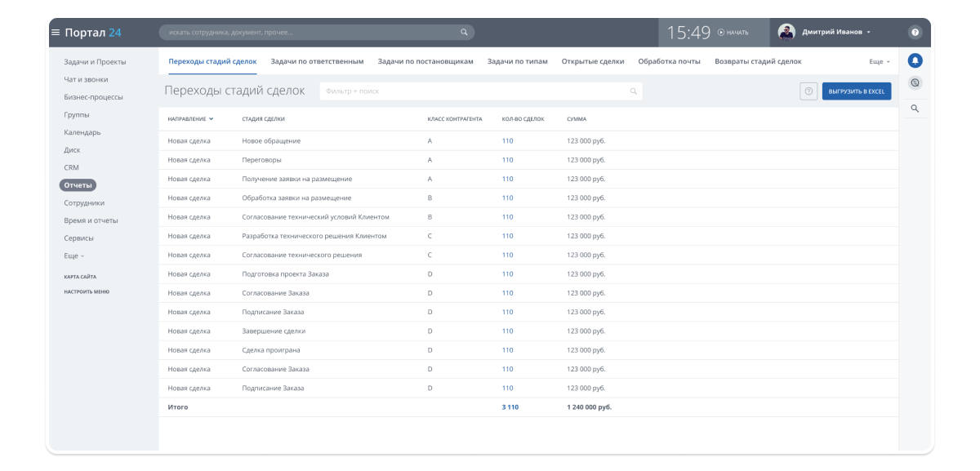Open Время и отчеты in sidebar
980x471 pixels.
point(91,220)
